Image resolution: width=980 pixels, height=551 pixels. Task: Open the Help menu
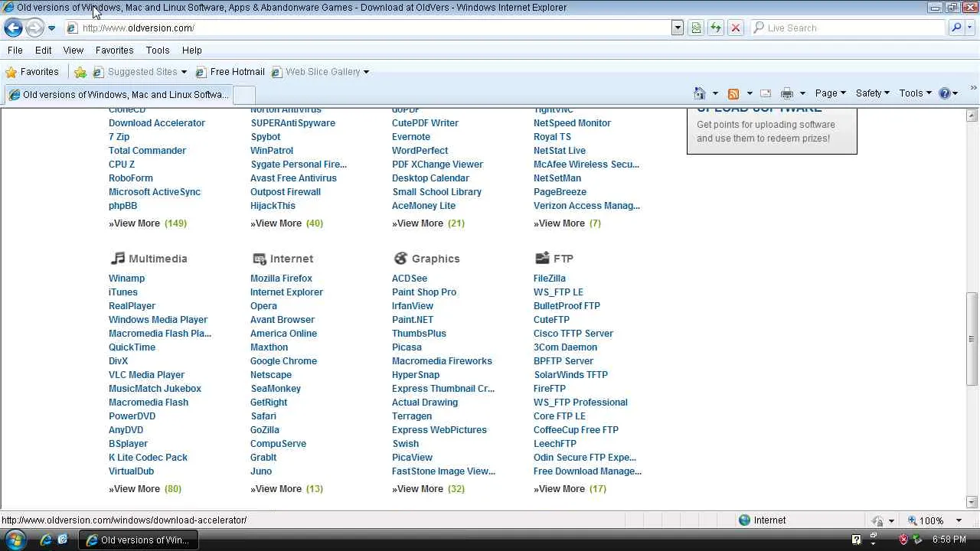coord(192,51)
